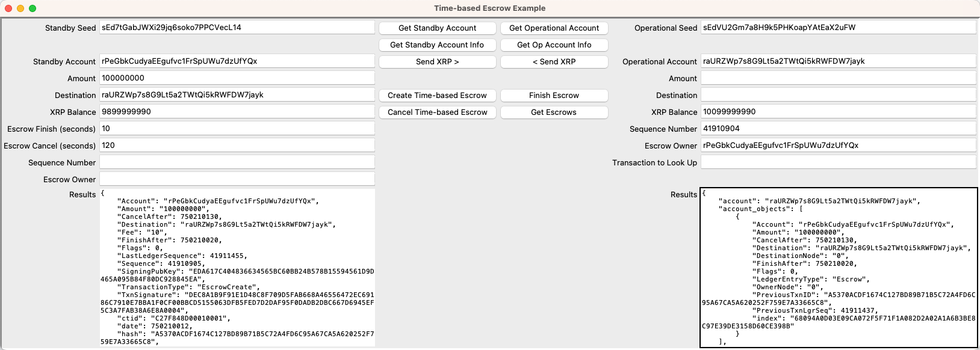The height and width of the screenshot is (350, 980).
Task: Focus the Standby Seed field
Action: tap(237, 28)
